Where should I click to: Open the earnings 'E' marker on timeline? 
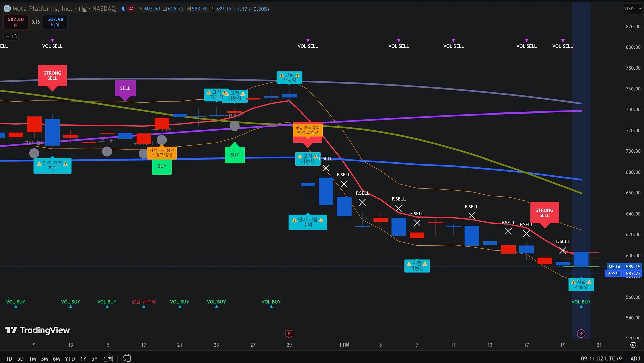coord(289,334)
